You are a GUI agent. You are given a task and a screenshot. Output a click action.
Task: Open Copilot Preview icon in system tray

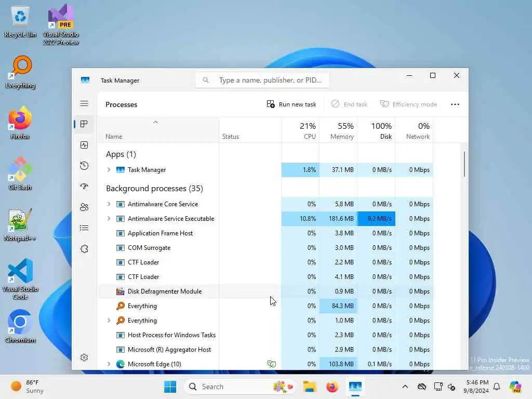pyautogui.click(x=516, y=387)
